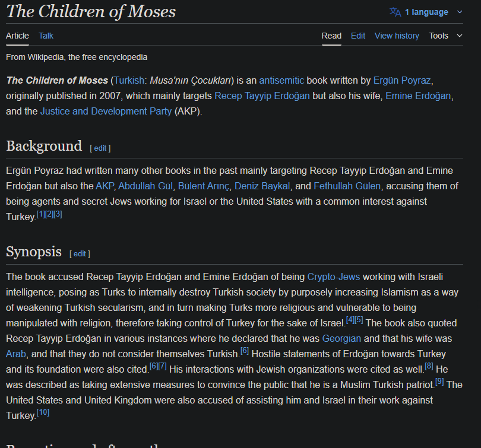This screenshot has width=481, height=448.
Task: Expand the language chevron arrow
Action: click(460, 12)
